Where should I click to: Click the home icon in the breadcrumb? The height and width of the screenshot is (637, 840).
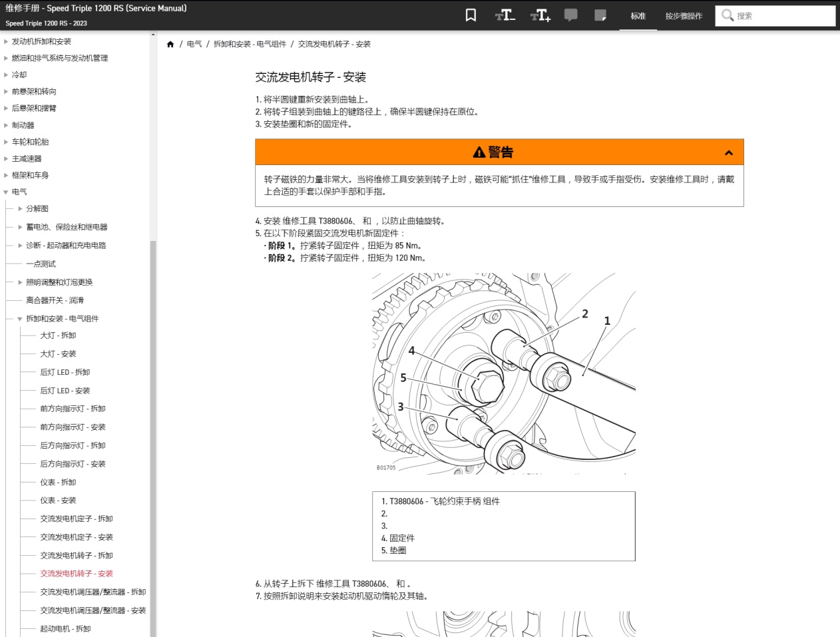click(x=171, y=44)
